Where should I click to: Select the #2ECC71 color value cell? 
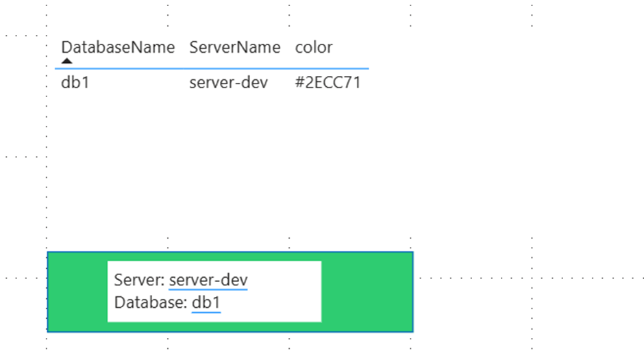pyautogui.click(x=327, y=83)
